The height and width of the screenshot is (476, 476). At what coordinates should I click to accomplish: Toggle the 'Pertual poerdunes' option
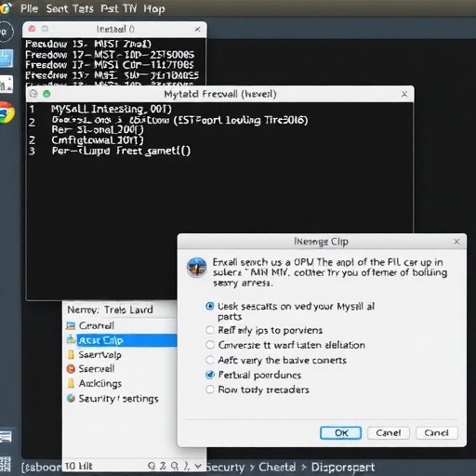pos(210,375)
